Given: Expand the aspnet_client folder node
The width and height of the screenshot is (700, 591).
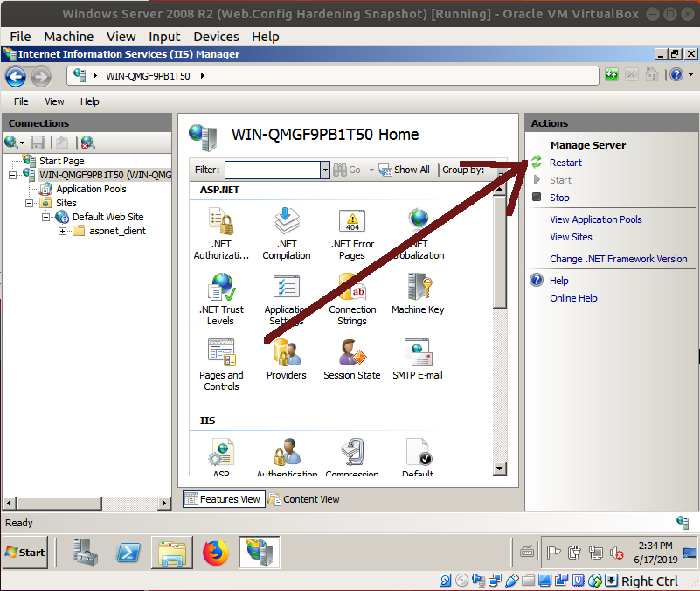Looking at the screenshot, I should pos(63,232).
